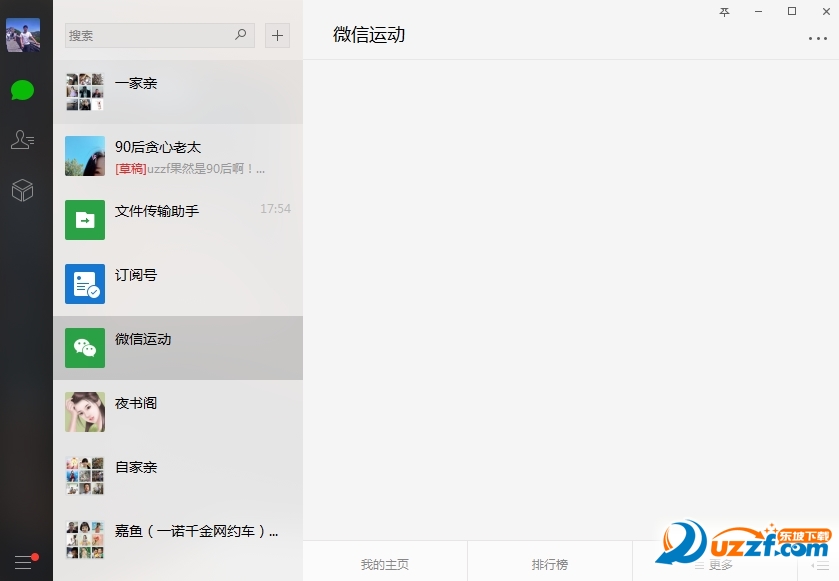This screenshot has width=839, height=581.
Task: Select the 微信运动 green WeChat icon in list
Action: [85, 348]
